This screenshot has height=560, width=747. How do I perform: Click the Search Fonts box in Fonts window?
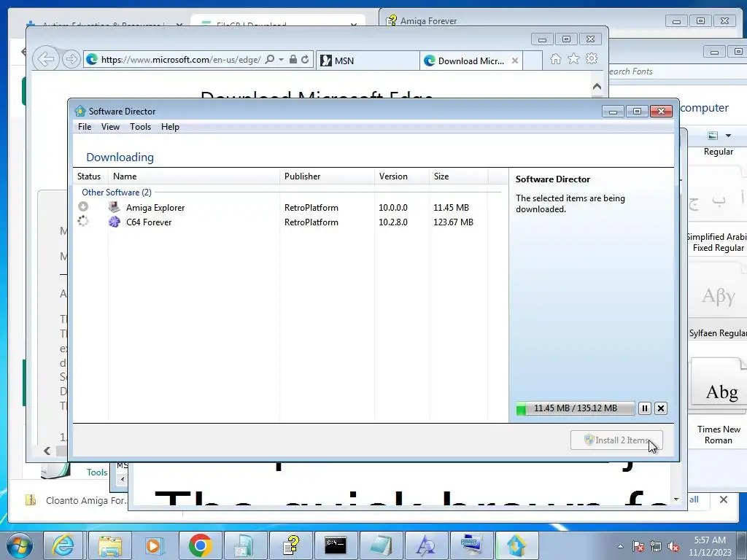point(676,71)
